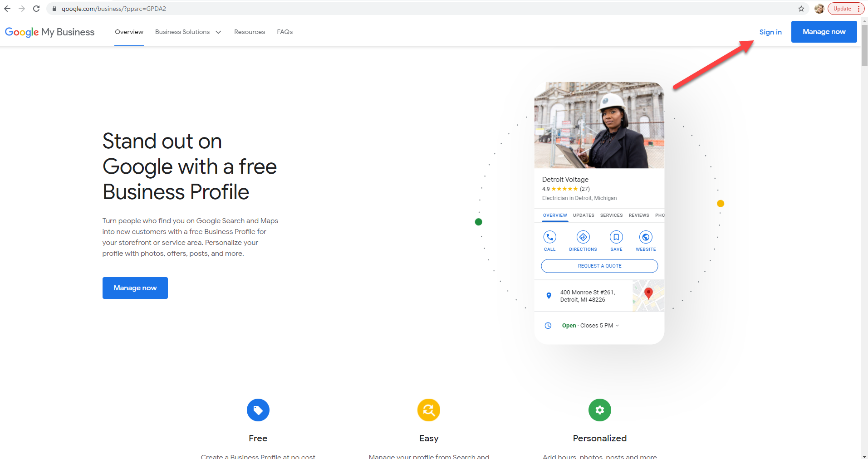Click the Detroit Voltage photo

pos(599,125)
